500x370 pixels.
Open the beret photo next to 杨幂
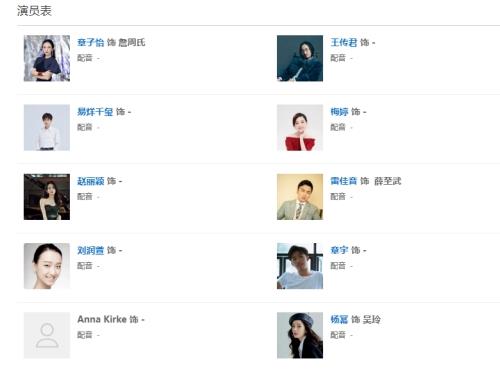[x=300, y=335]
